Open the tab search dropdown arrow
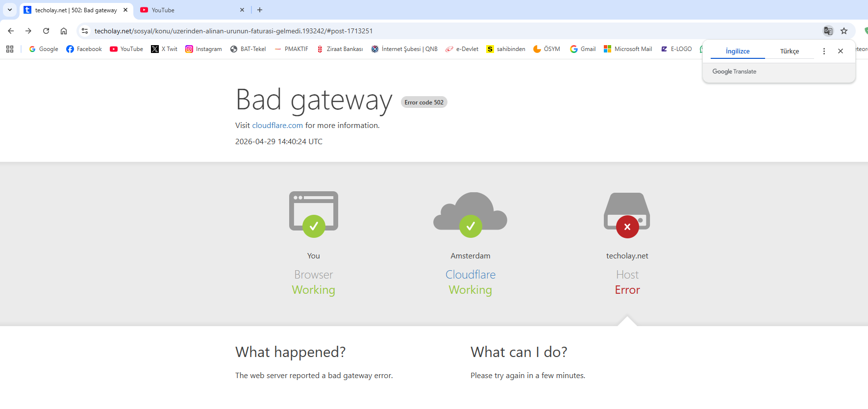This screenshot has height=409, width=868. click(10, 10)
